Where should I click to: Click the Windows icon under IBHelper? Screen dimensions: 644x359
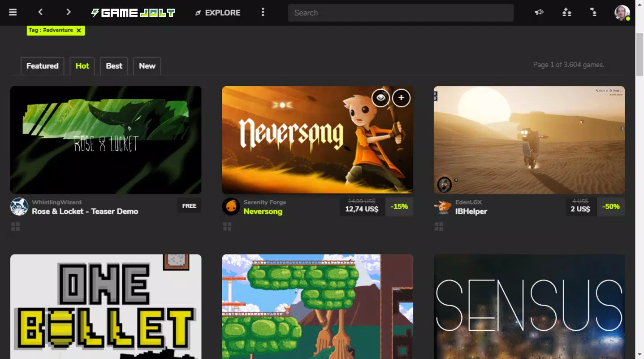(439, 227)
